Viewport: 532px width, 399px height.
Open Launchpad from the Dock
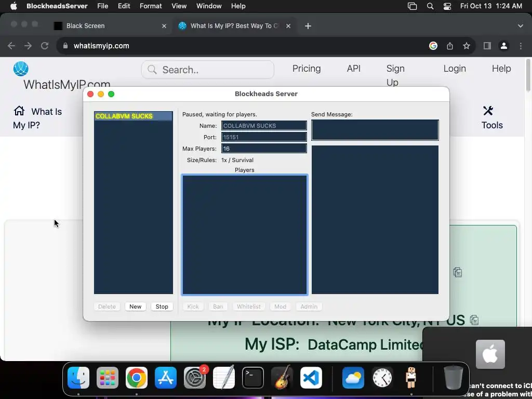108,378
